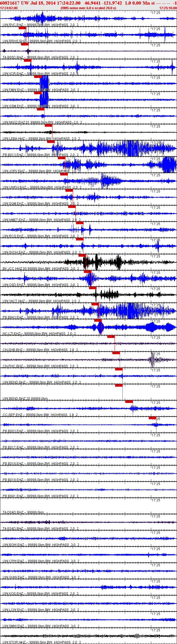Viewport: 177px width, 644px height.
Task: Select the red pick marker on UW.JORV trace
Action: (x=62, y=158)
